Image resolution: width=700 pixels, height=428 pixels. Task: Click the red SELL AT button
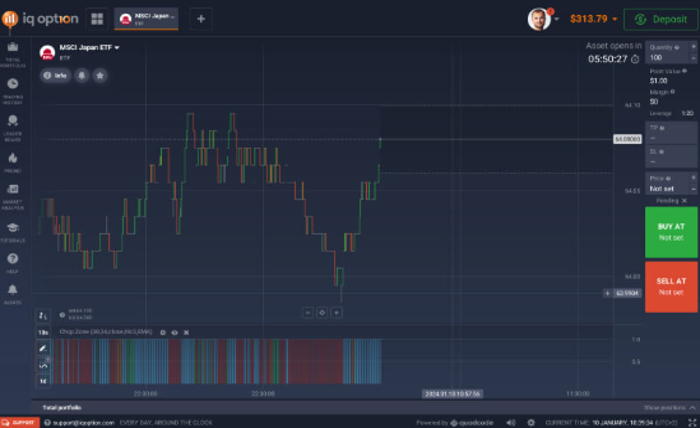coord(671,287)
